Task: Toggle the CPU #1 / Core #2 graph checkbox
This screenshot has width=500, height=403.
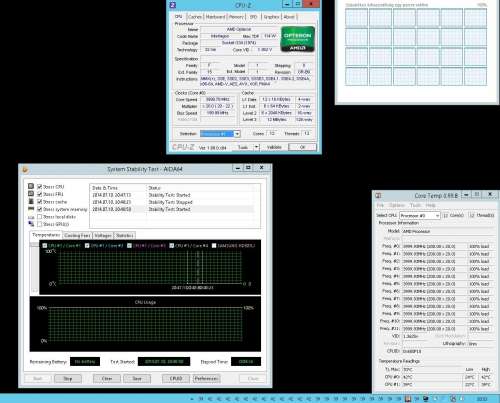Action: click(x=87, y=246)
